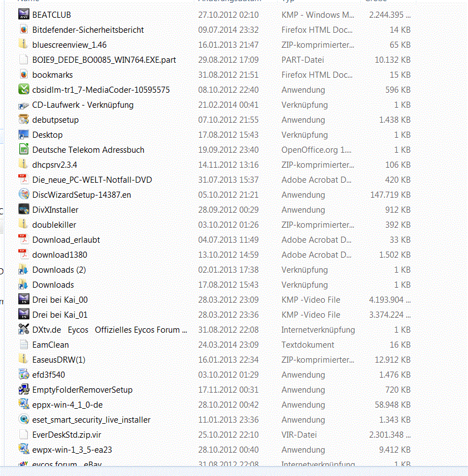Select the debutpsetup application icon
Image resolution: width=468 pixels, height=476 pixels.
click(24, 119)
